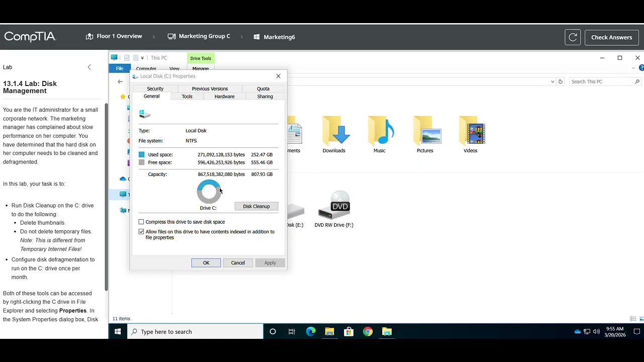This screenshot has width=644, height=362.
Task: Click the This PC icon in the title bar
Action: point(114,58)
